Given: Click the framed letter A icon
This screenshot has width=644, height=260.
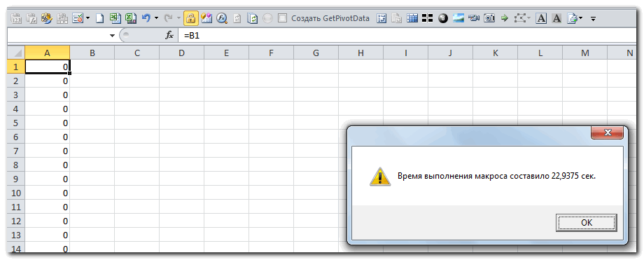Looking at the screenshot, I should pyautogui.click(x=541, y=18).
